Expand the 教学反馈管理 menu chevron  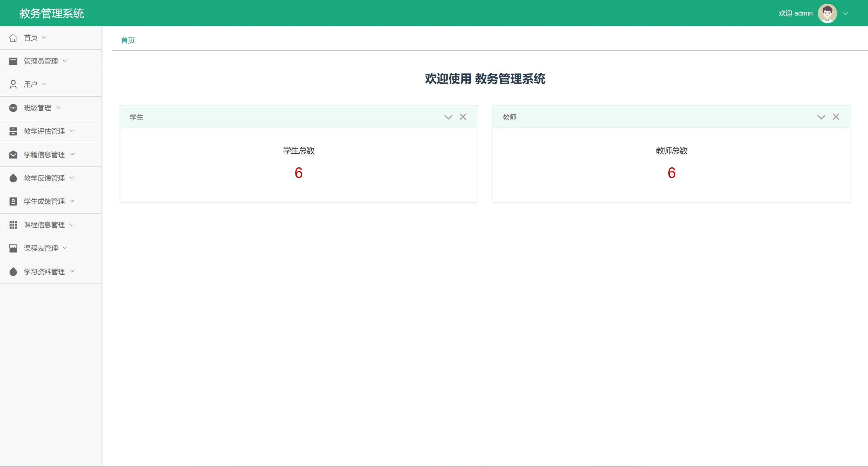pos(72,178)
